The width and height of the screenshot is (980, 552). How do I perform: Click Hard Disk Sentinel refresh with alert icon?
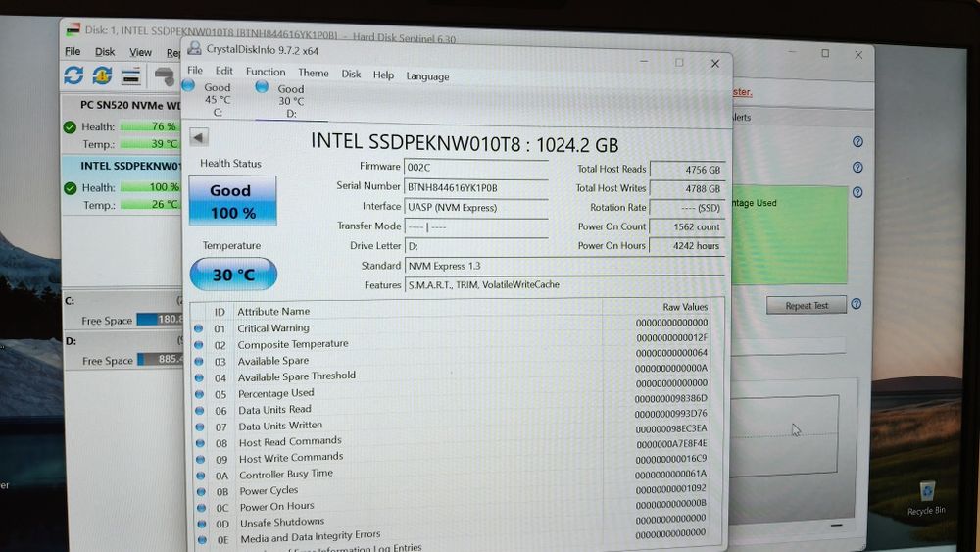click(x=103, y=75)
